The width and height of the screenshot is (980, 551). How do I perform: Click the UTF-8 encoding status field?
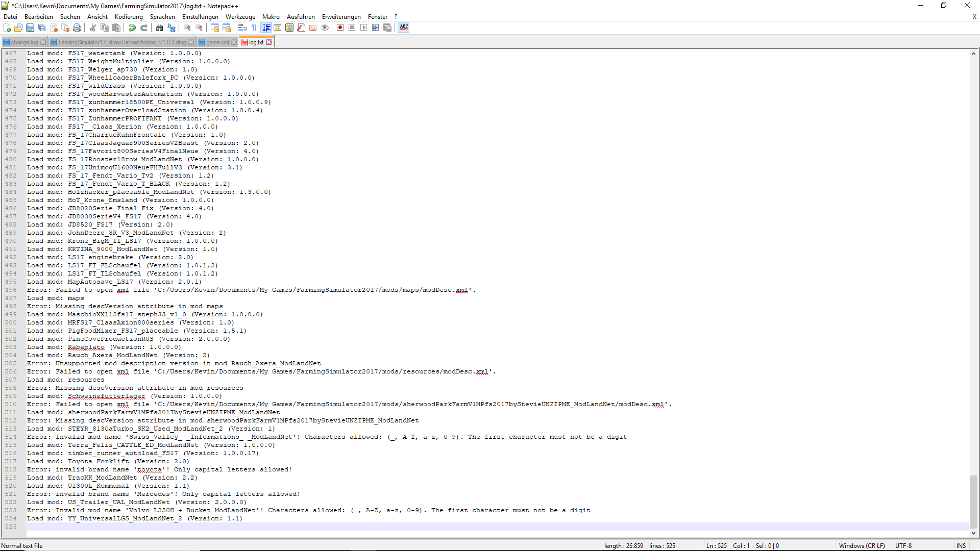point(903,545)
